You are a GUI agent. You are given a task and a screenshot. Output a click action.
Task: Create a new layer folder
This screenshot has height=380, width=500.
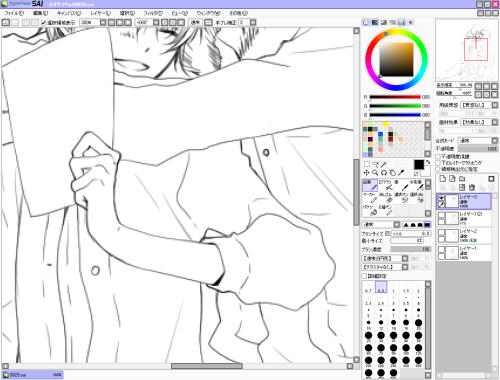click(462, 179)
